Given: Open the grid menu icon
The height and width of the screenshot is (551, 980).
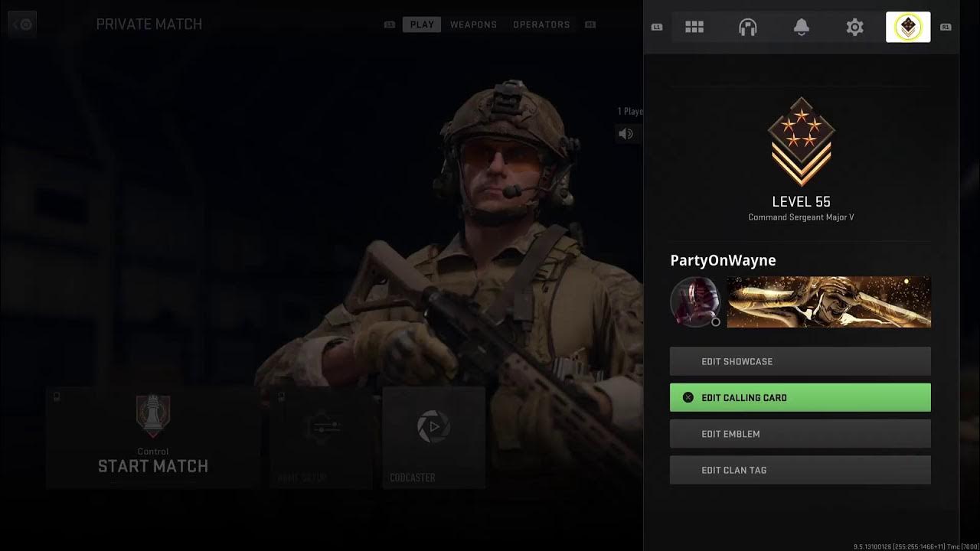Looking at the screenshot, I should (694, 28).
